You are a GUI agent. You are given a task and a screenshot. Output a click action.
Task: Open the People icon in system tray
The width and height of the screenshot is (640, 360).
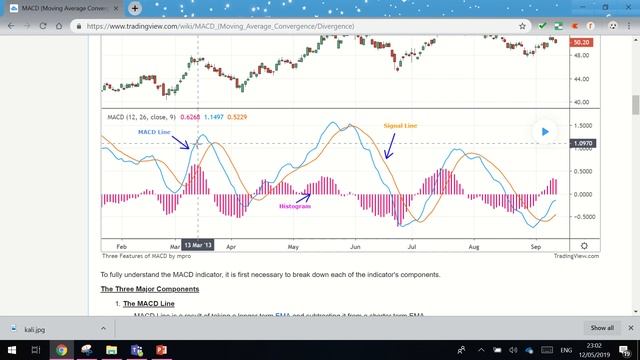point(461,350)
